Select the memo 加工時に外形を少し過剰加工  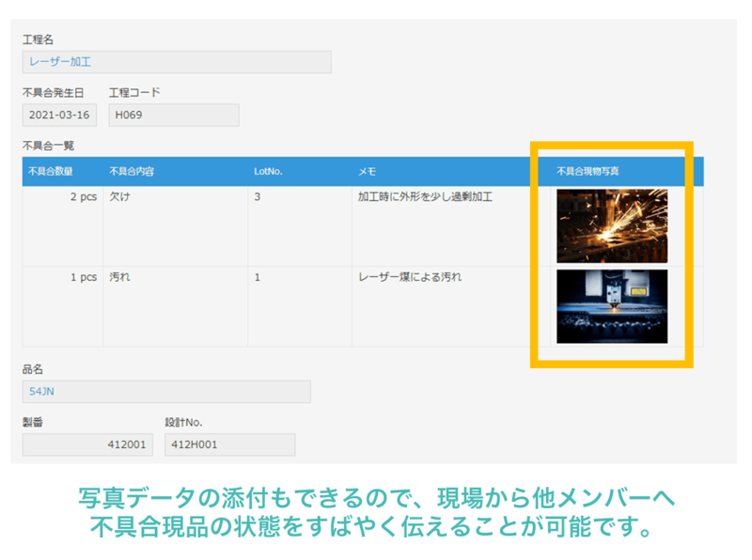click(x=425, y=196)
